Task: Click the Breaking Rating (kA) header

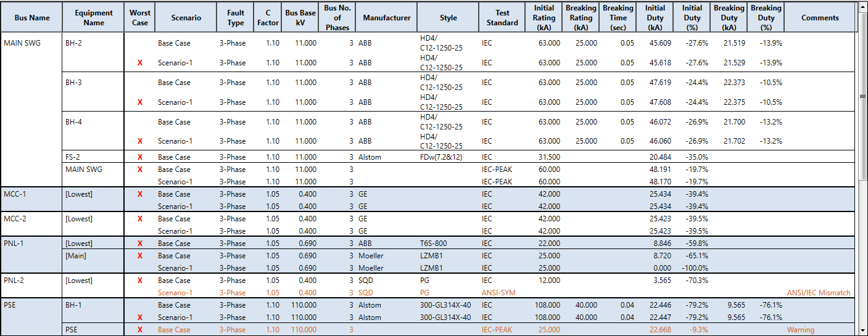Action: click(581, 18)
